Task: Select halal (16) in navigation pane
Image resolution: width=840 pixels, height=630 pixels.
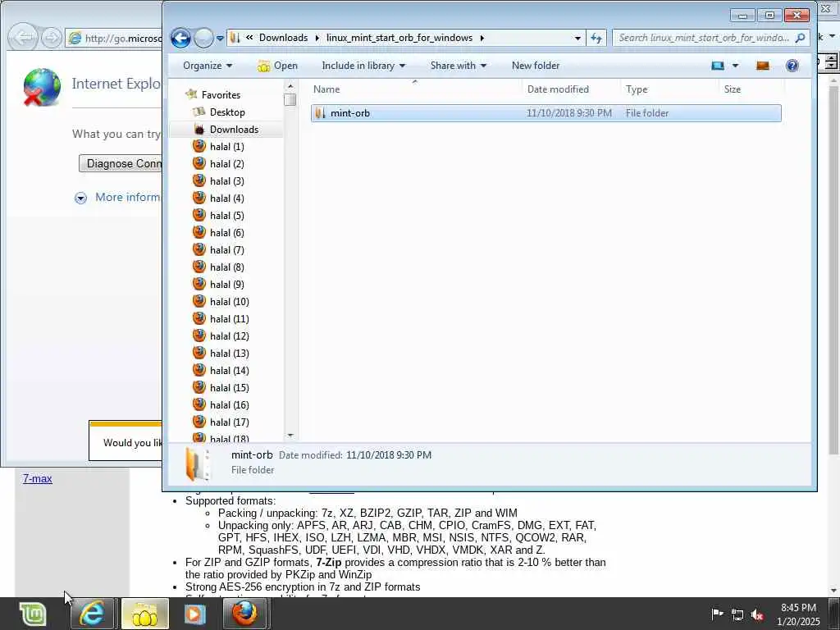Action: pos(230,404)
